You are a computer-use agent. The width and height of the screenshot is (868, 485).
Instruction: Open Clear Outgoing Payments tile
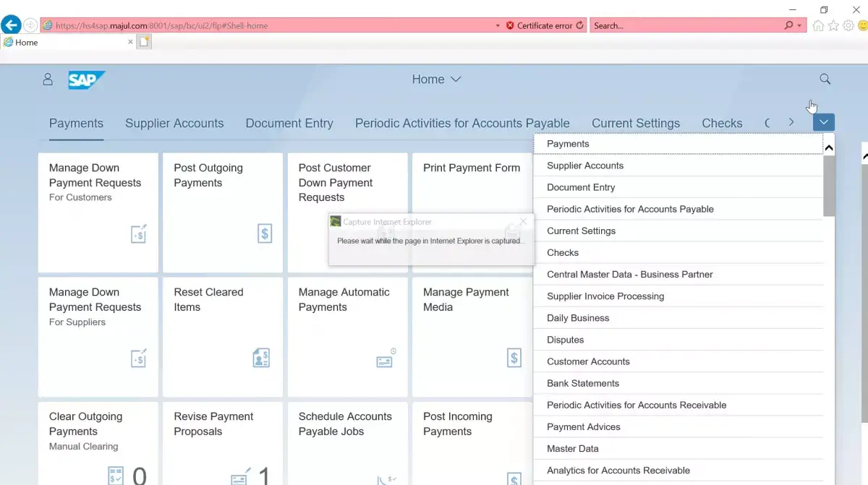coord(98,443)
